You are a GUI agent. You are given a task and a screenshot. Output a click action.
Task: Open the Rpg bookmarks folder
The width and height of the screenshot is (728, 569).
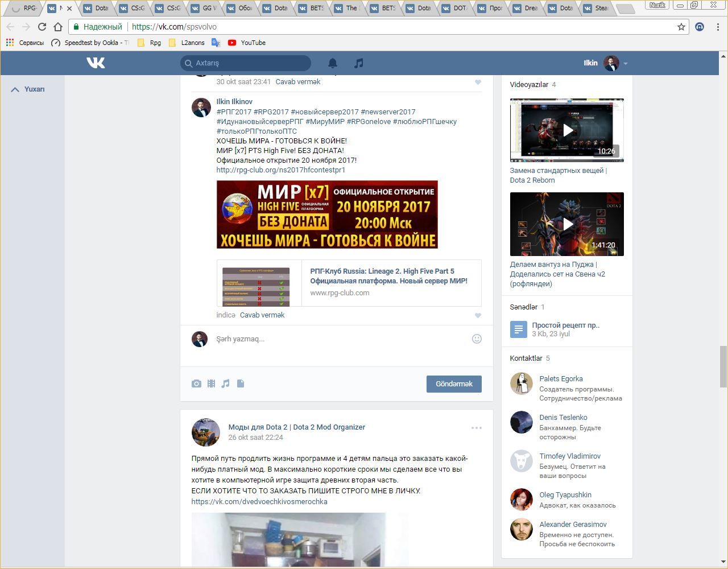click(149, 43)
